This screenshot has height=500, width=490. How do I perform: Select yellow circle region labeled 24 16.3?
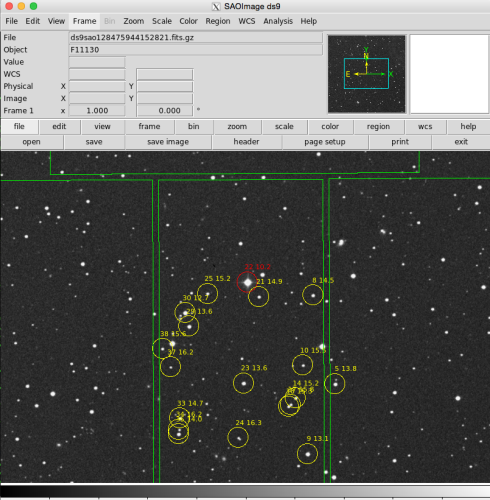click(x=238, y=437)
